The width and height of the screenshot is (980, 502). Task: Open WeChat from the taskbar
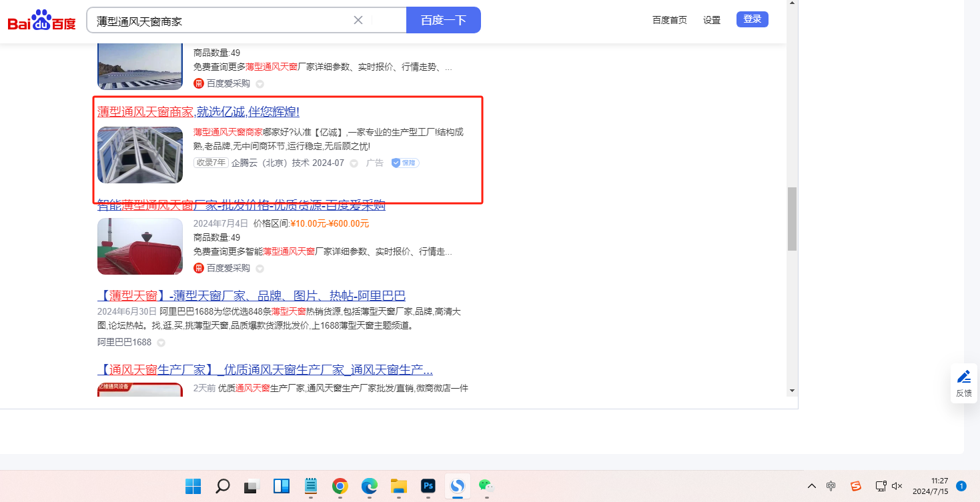pos(486,487)
